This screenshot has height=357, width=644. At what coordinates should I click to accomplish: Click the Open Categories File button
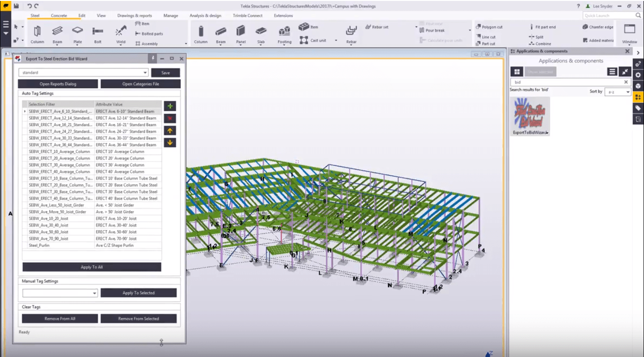click(141, 84)
